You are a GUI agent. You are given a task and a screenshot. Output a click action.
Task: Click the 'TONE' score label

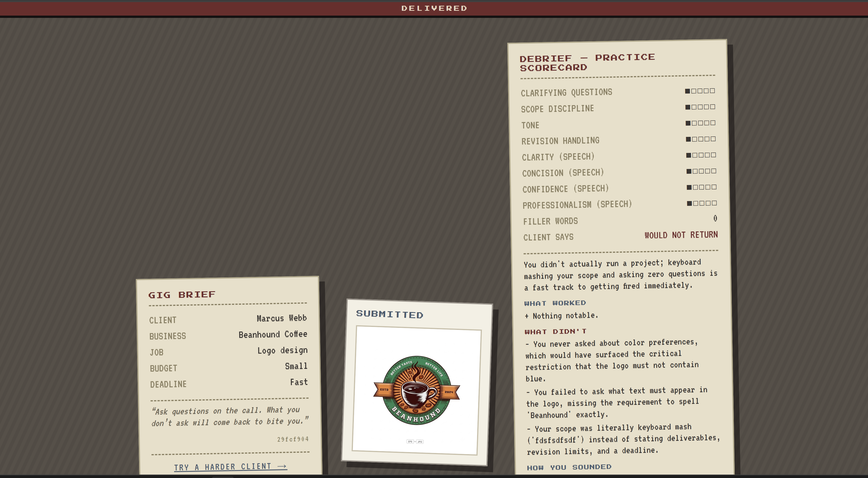[x=530, y=125]
